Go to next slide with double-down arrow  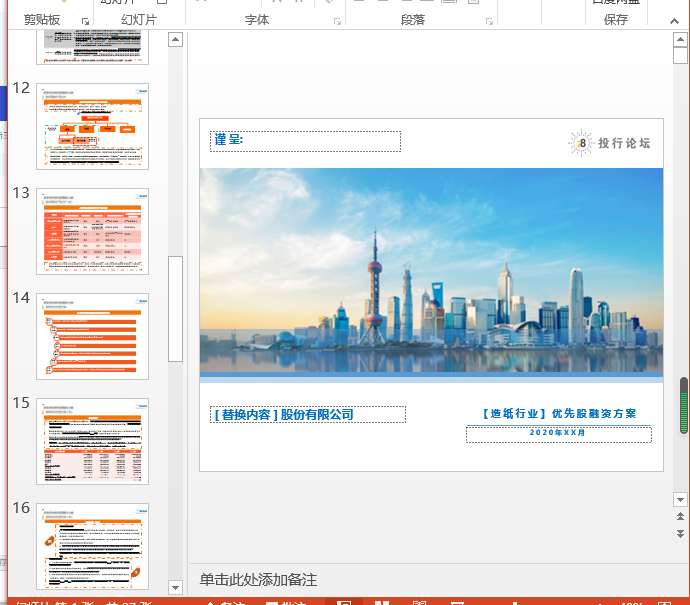click(680, 534)
